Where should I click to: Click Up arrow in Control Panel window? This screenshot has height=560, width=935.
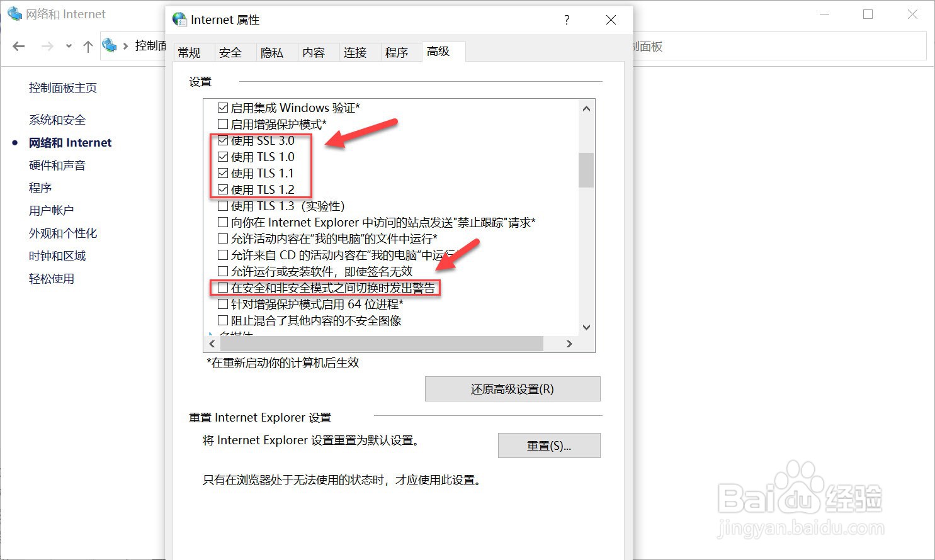point(88,46)
